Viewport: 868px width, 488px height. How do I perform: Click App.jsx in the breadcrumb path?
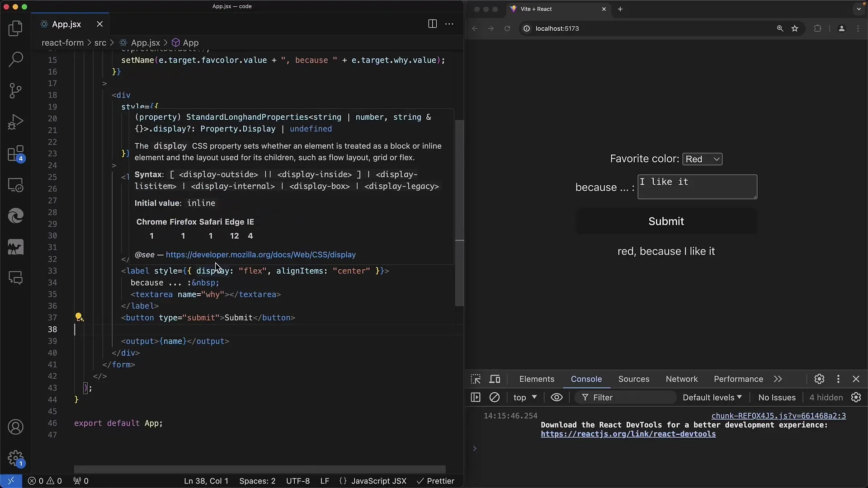click(140, 42)
